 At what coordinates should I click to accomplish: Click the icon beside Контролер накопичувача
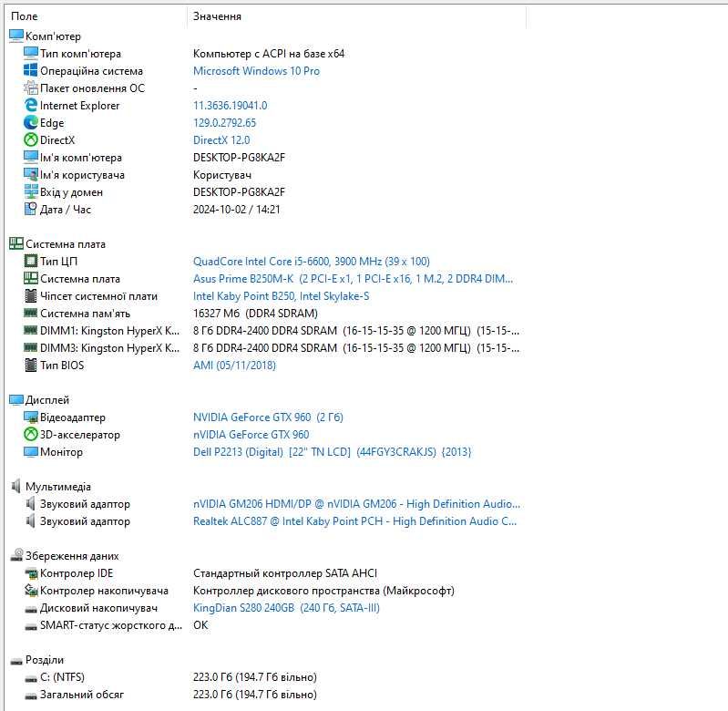[31, 590]
